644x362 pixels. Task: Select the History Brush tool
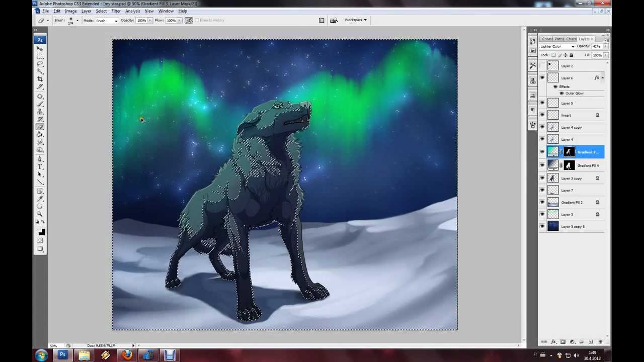(40, 119)
